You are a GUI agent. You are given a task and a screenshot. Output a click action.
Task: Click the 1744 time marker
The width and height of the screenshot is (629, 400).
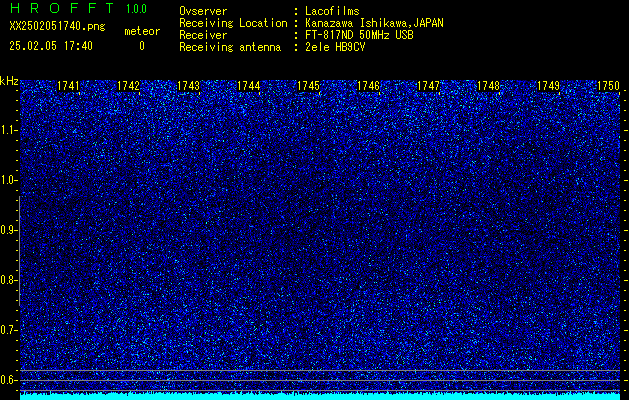point(249,86)
